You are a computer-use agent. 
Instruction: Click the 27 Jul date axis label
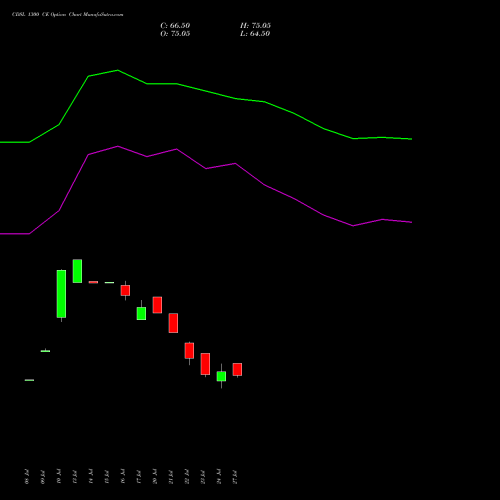[235, 477]
